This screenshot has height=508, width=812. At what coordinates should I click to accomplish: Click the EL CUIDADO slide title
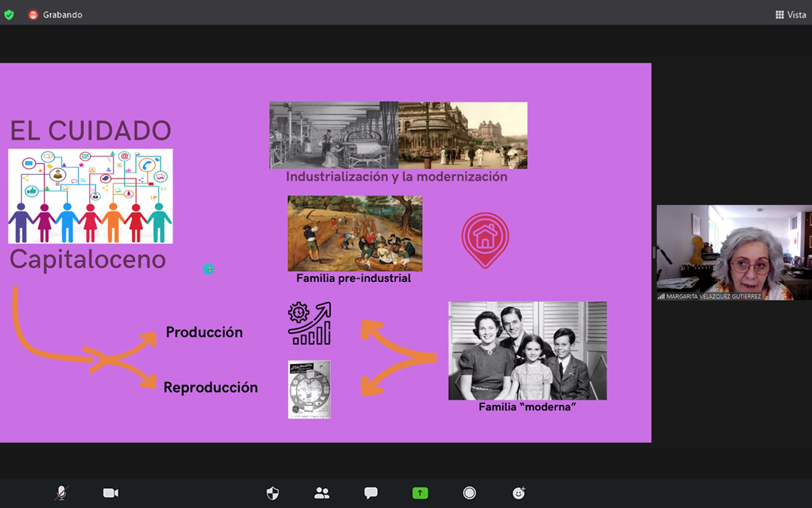click(x=90, y=131)
